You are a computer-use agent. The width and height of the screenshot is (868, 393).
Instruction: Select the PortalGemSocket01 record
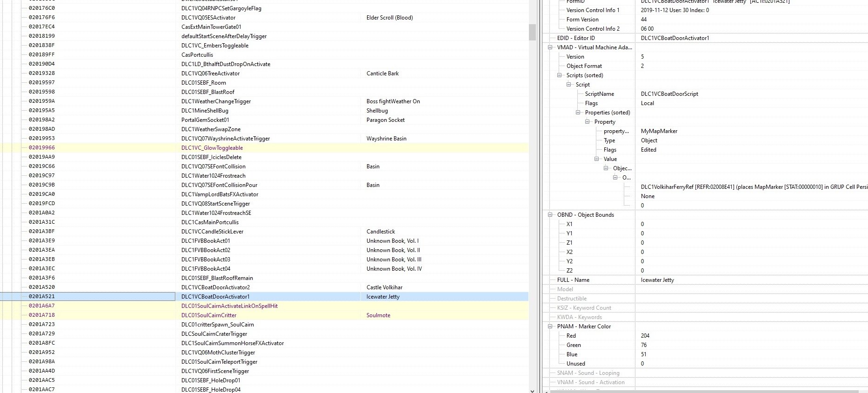[264, 120]
